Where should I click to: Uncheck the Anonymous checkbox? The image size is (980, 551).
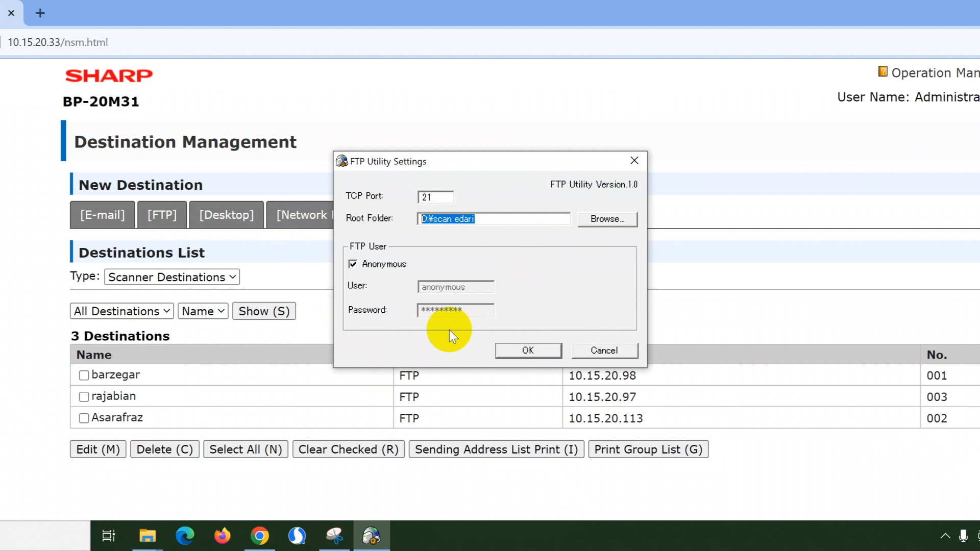(x=353, y=264)
